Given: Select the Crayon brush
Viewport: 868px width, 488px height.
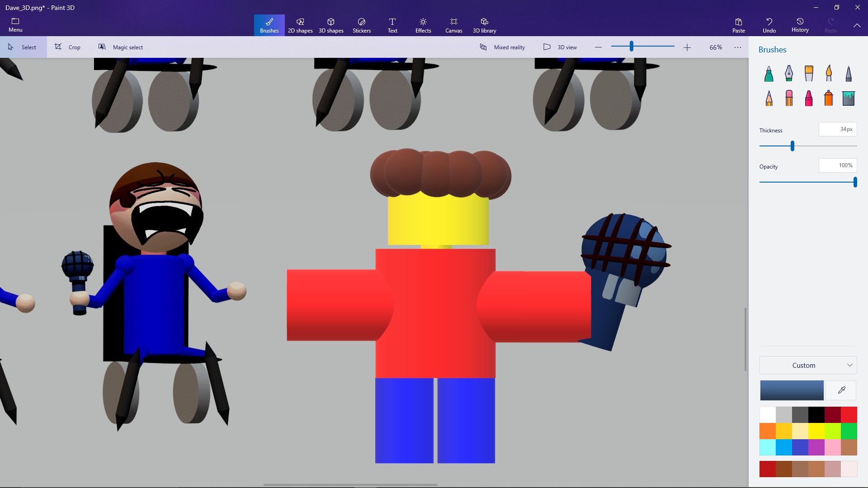Looking at the screenshot, I should point(809,98).
